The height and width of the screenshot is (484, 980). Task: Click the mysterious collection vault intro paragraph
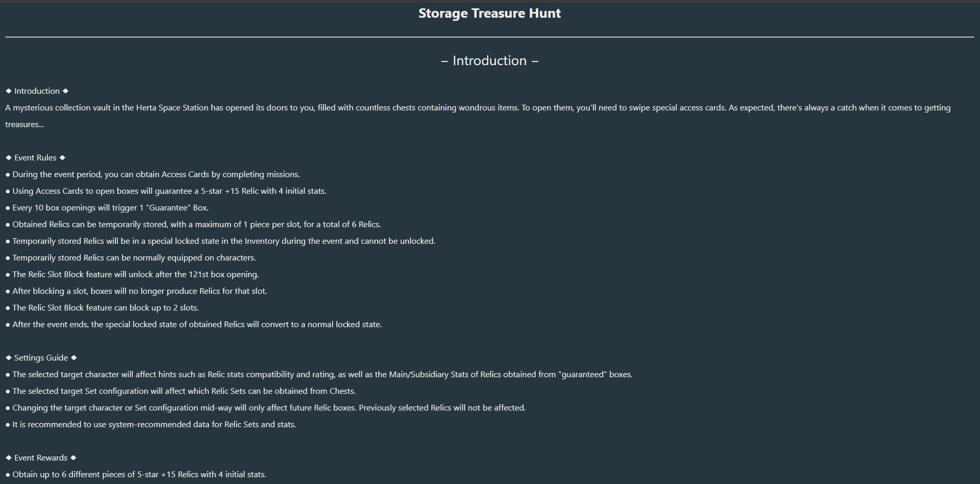point(477,108)
